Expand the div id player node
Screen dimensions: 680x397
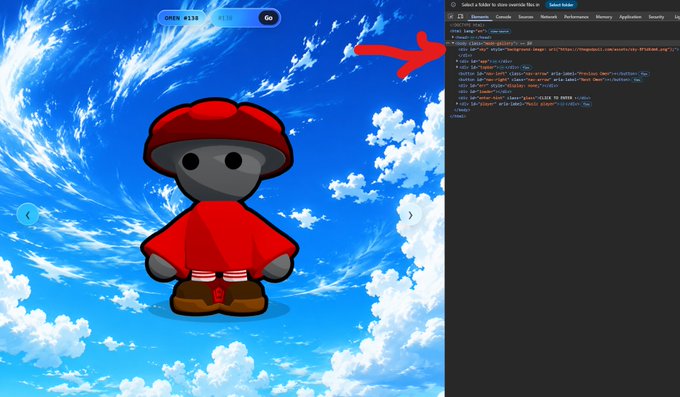(457, 104)
